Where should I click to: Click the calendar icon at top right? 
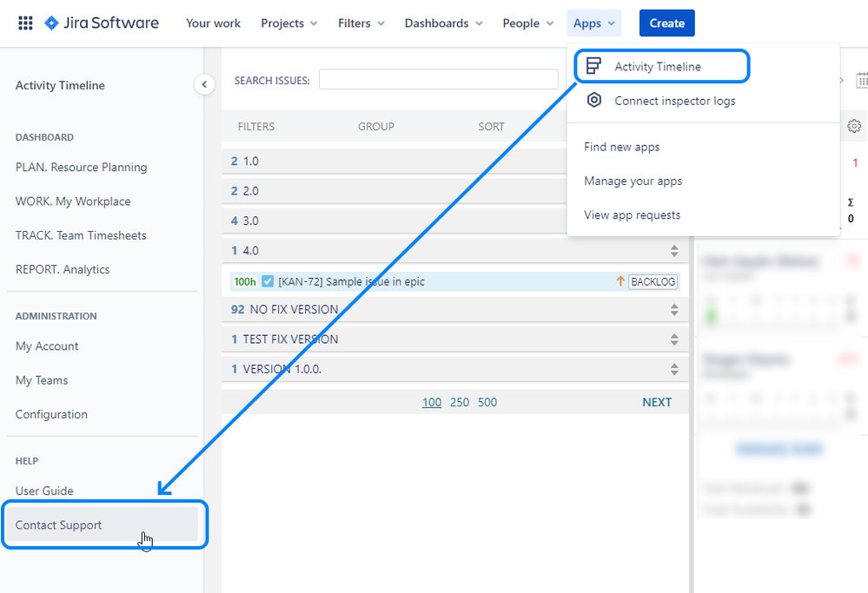click(x=862, y=80)
